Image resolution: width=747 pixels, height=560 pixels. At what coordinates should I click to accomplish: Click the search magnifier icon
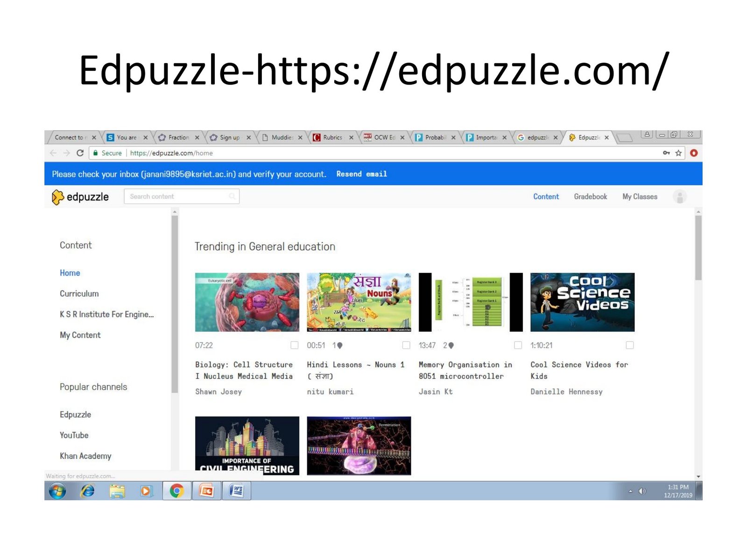(232, 196)
